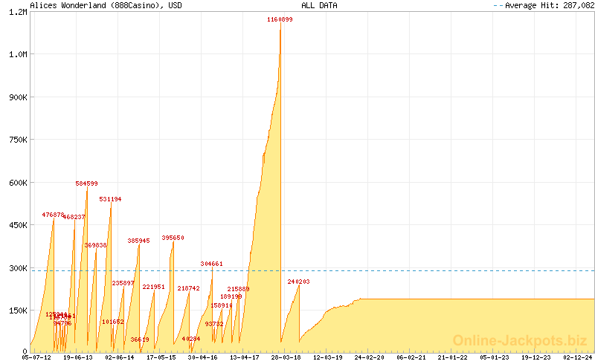Click the 531194 peak label

coord(110,199)
